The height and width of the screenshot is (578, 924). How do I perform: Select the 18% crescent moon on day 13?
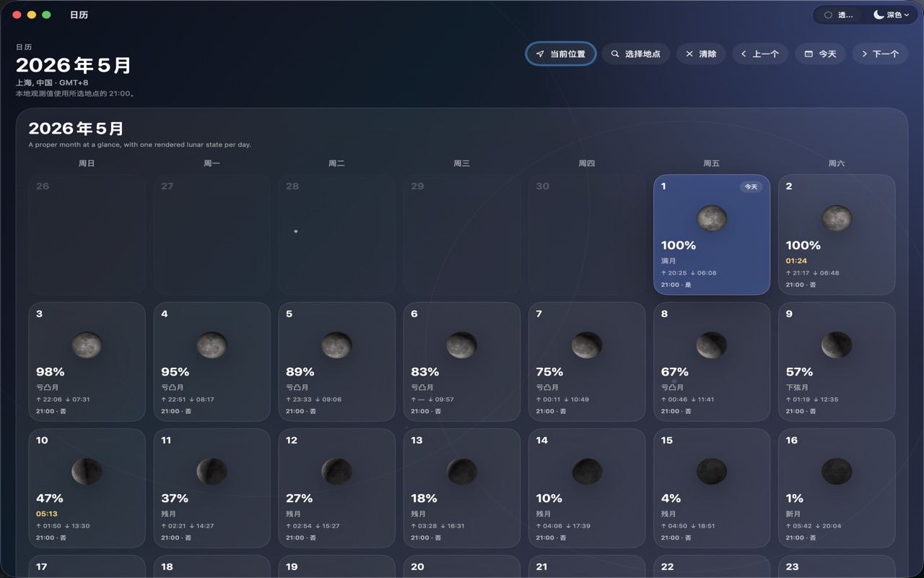click(461, 471)
